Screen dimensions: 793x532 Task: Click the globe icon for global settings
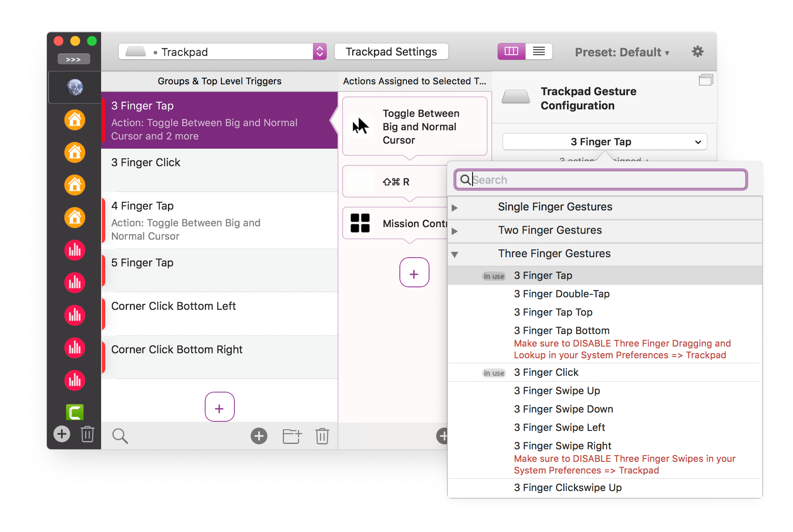[x=75, y=87]
